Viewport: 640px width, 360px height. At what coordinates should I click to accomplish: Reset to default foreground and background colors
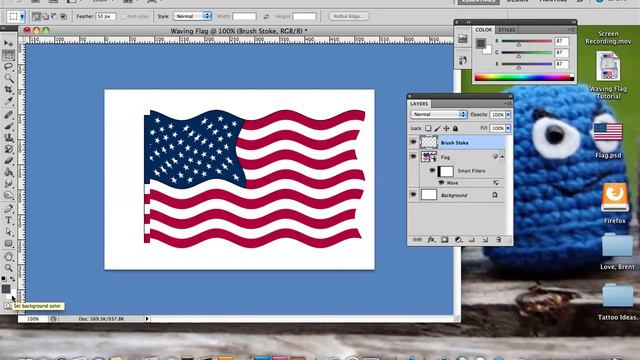click(x=4, y=279)
